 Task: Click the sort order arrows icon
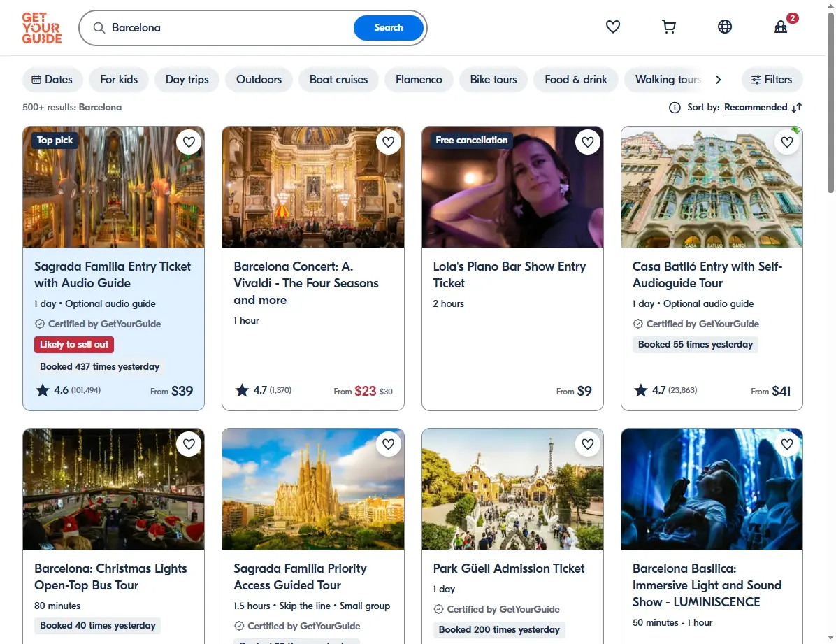coord(797,108)
